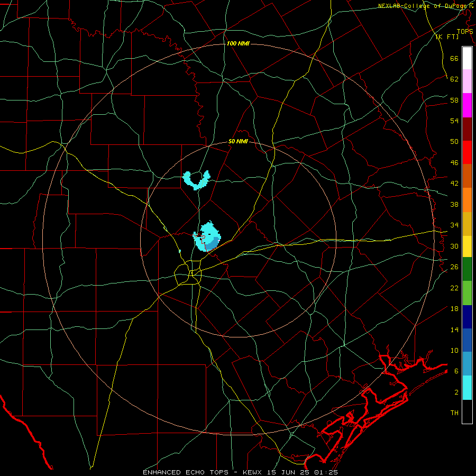Click legend value '18'
The width and height of the screenshot is (476, 476).
[x=454, y=309]
